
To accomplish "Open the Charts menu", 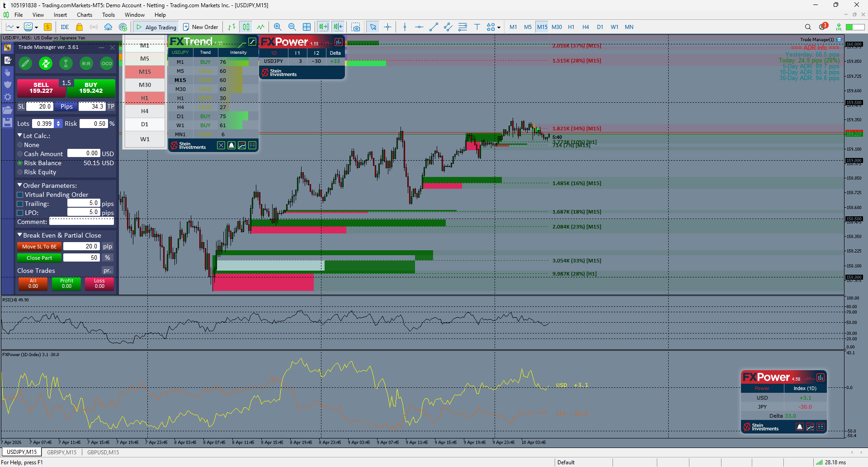I will (85, 15).
